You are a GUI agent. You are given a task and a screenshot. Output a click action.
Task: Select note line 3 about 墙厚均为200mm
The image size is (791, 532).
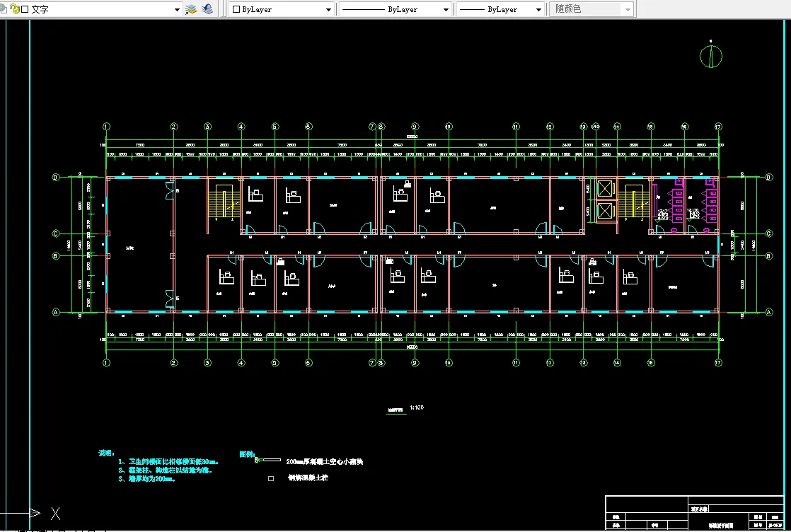pos(147,478)
